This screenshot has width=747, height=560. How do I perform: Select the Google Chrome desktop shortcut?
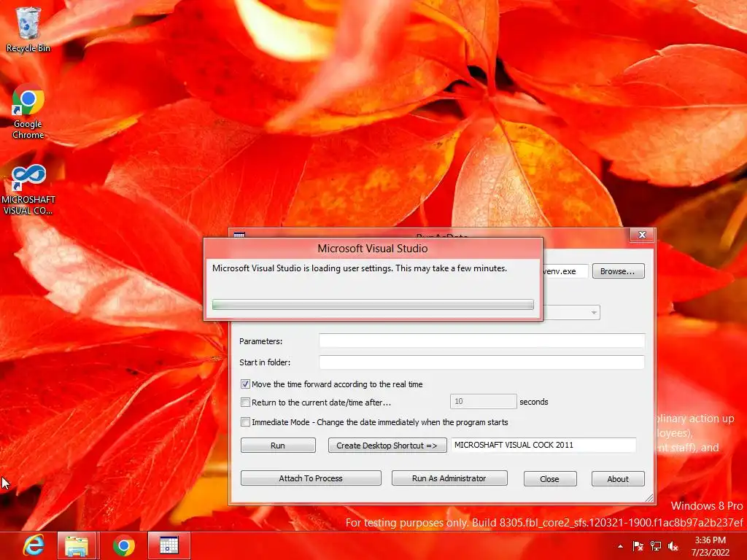tap(28, 112)
